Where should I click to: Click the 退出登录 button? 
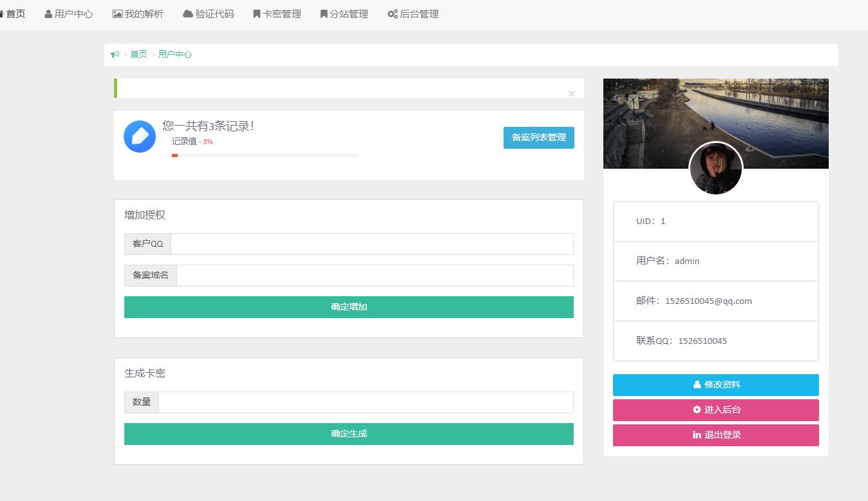point(715,435)
